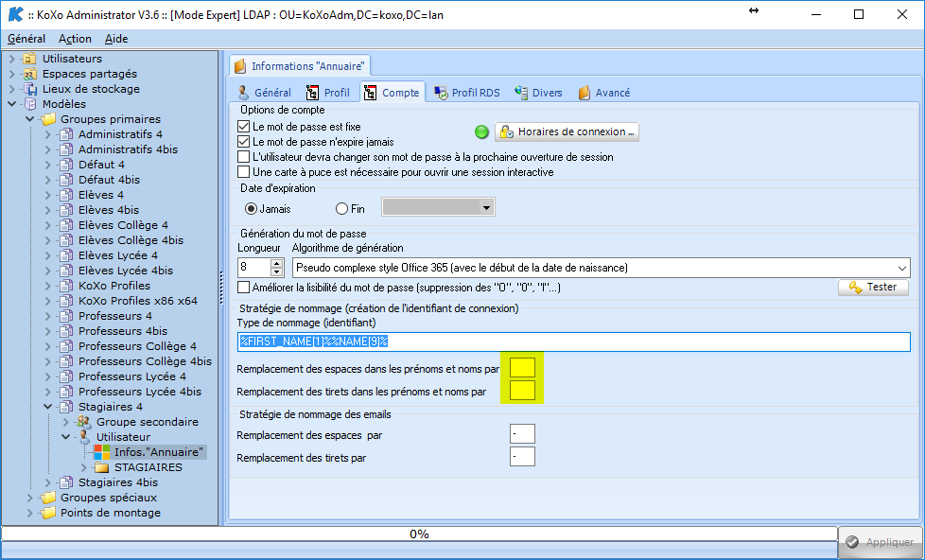Click the Utilisateurs icon in the tree
Screen dimensions: 925x560
tap(29, 59)
